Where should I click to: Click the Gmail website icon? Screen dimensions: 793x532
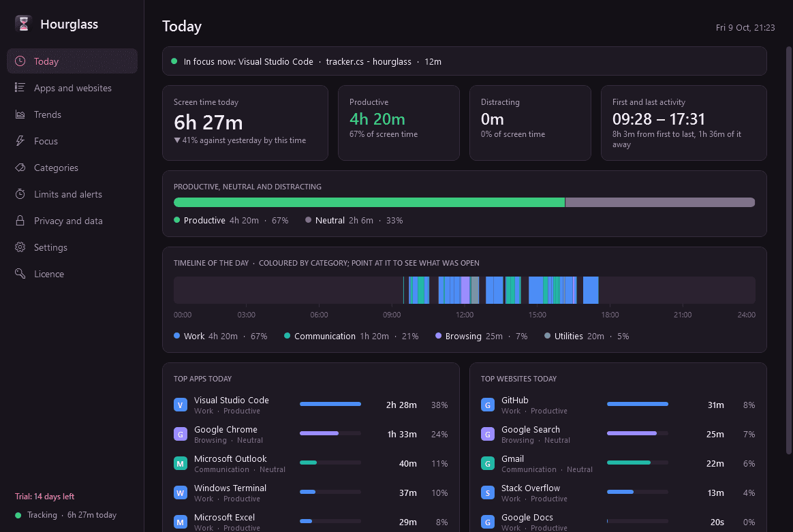[x=488, y=463]
